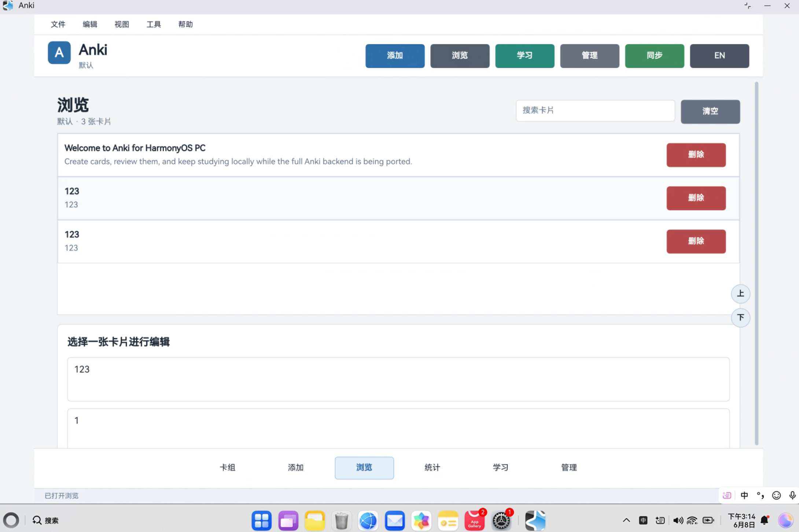Open the 视图 menu
The image size is (799, 532).
pos(122,24)
